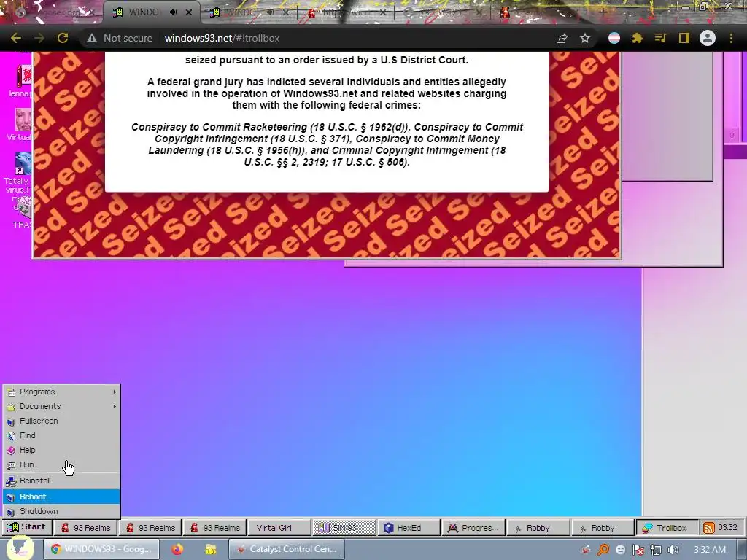Click the 3:32 AM system clock
The height and width of the screenshot is (560, 747).
pos(710,550)
